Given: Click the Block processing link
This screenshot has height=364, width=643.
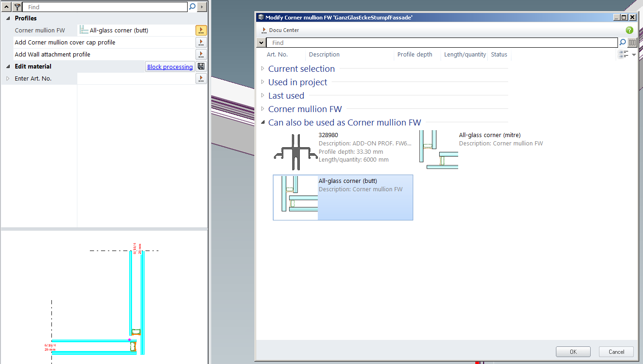Looking at the screenshot, I should (170, 67).
